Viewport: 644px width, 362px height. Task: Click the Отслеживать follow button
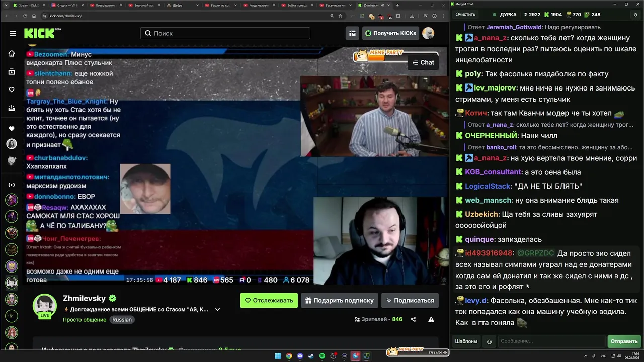tap(269, 300)
